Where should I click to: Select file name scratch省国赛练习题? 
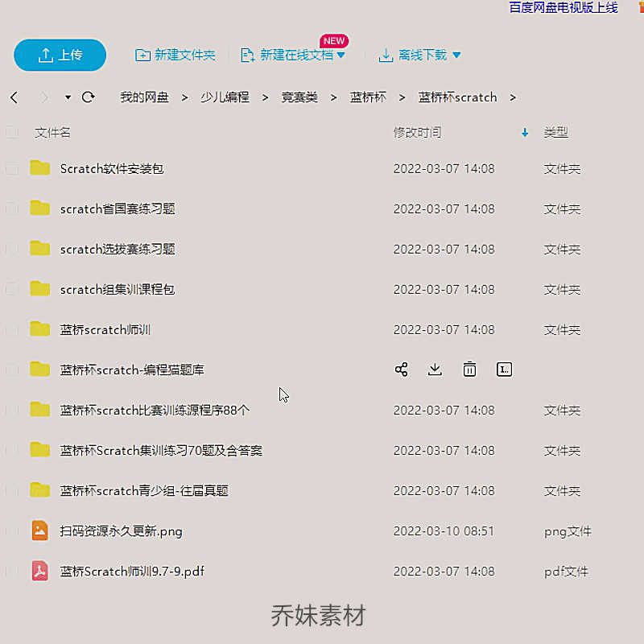click(118, 209)
